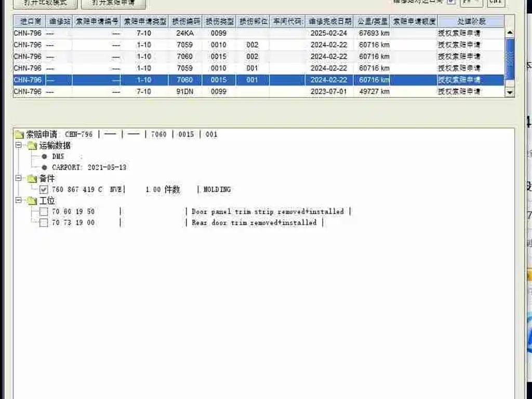Sort by 维修完成日期 column header
Viewport: 532px width, 399px height.
329,21
